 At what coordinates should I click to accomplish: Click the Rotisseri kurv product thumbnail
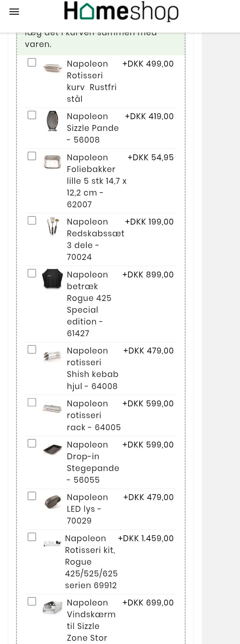52,68
